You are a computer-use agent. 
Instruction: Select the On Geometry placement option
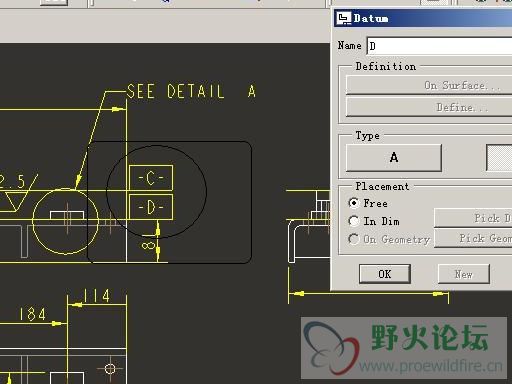pyautogui.click(x=389, y=239)
